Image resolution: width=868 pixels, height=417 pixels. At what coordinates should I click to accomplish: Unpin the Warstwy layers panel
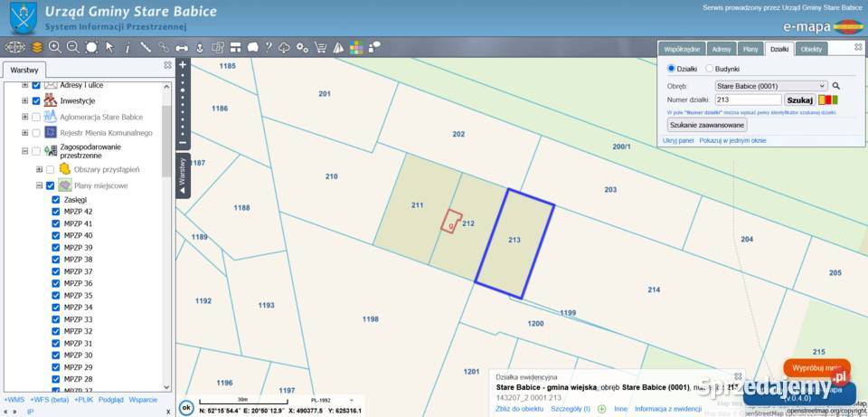[x=168, y=65]
